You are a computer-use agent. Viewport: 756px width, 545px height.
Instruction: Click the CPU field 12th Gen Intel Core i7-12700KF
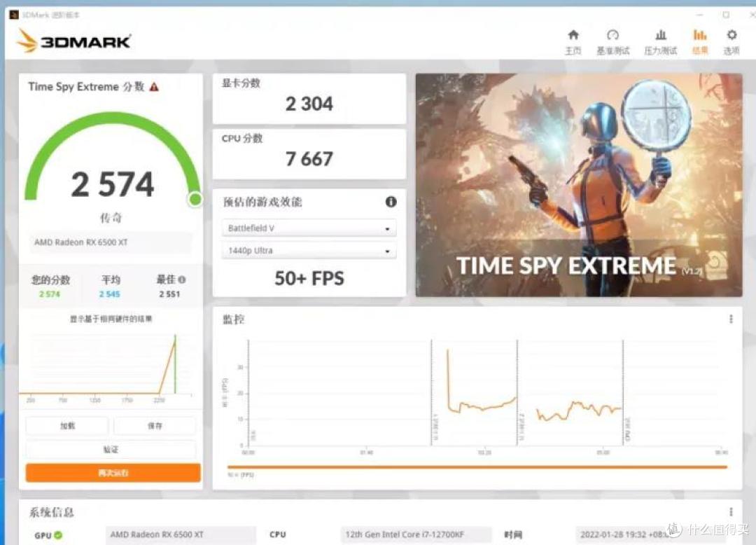[x=416, y=535]
